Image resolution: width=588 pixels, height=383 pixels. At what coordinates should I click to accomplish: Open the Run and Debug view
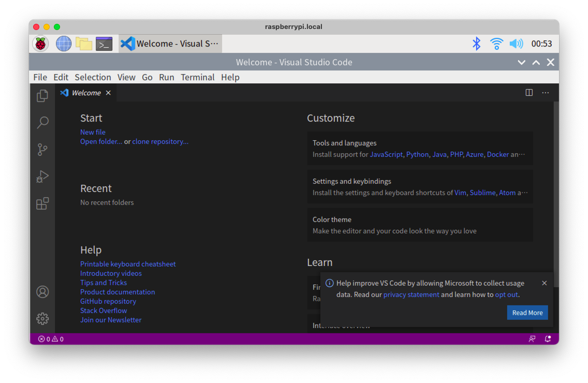[x=42, y=176]
